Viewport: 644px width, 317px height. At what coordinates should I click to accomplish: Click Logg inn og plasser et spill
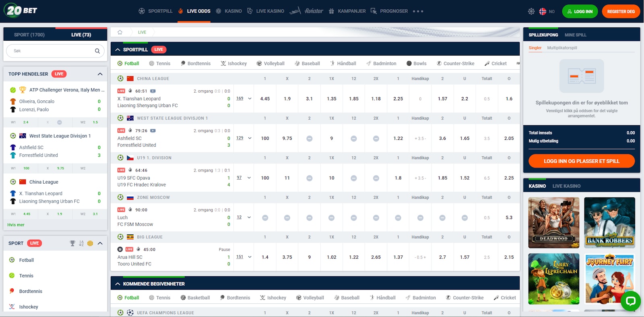tap(581, 161)
